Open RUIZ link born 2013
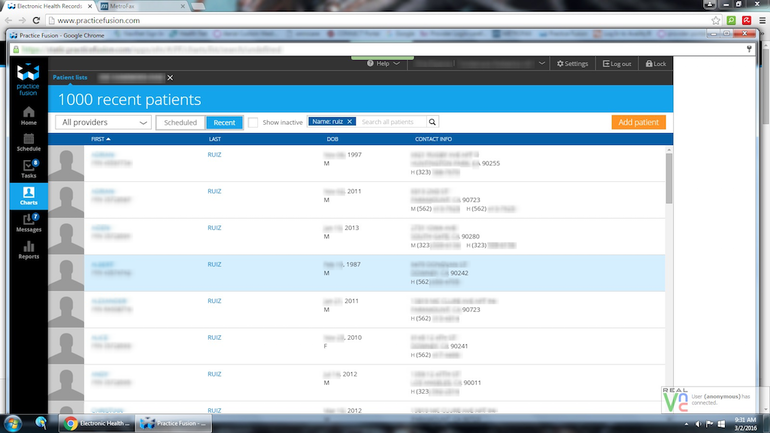This screenshot has width=770, height=433. click(x=214, y=227)
